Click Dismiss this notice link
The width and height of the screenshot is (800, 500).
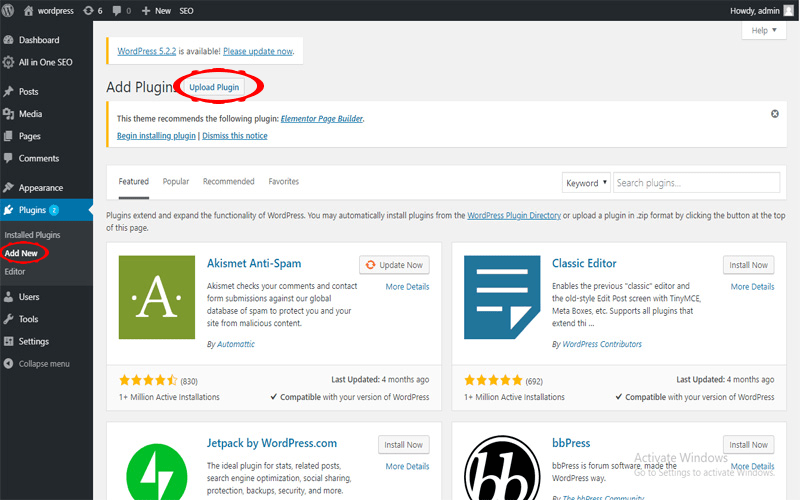click(x=235, y=136)
